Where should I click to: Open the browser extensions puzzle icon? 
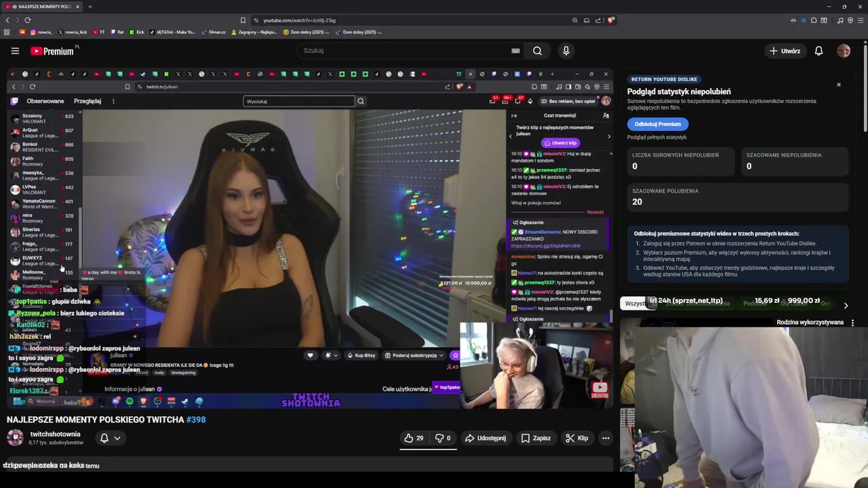click(814, 20)
